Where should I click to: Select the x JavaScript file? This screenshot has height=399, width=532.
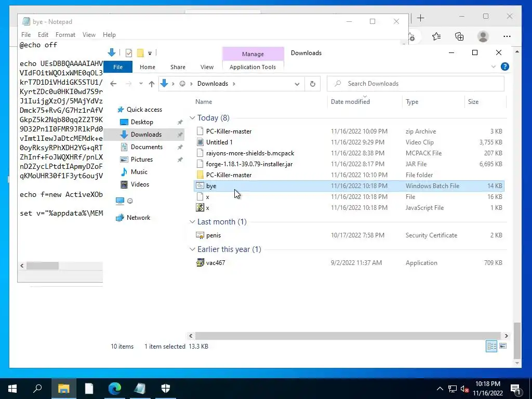click(x=349, y=208)
